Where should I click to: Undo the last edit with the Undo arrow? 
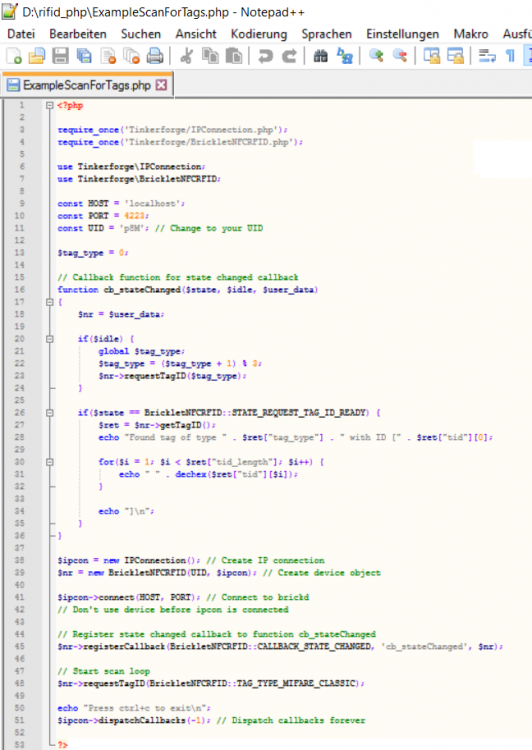(265, 56)
